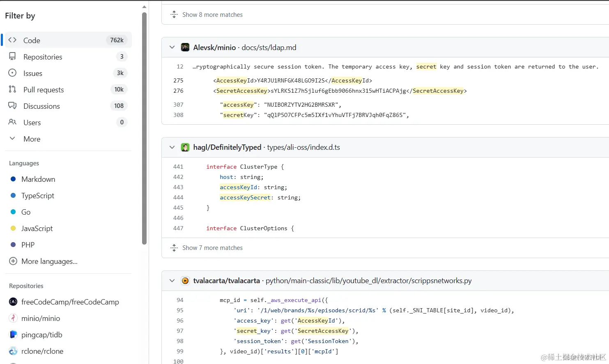The width and height of the screenshot is (609, 364).
Task: Filter results by Pull requests
Action: coord(68,89)
